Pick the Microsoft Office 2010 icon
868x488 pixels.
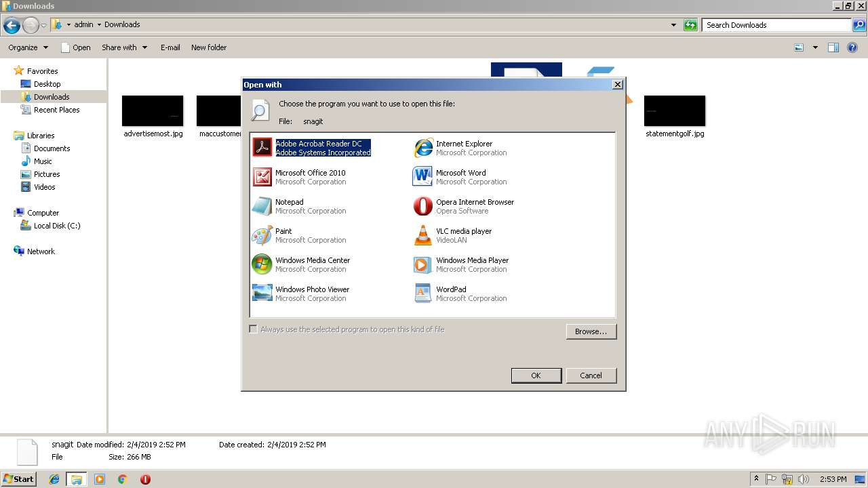tap(262, 176)
